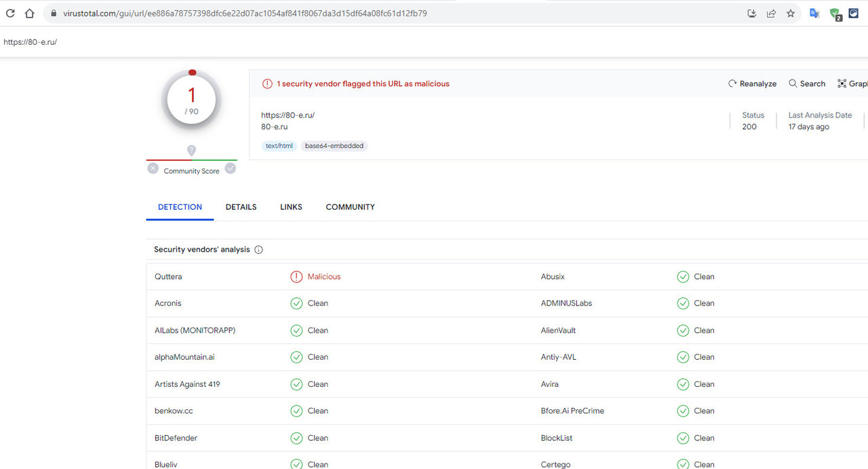
Task: Reload the page with the refresh icon
Action: point(10,13)
